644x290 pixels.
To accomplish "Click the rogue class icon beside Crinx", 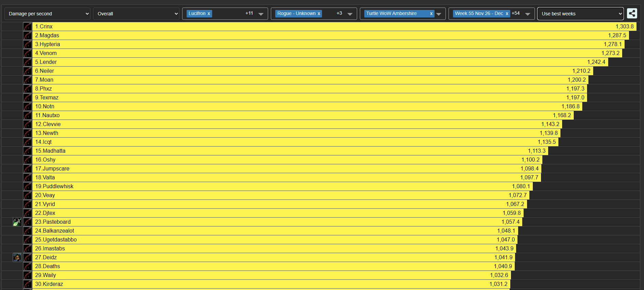I will click(x=27, y=26).
